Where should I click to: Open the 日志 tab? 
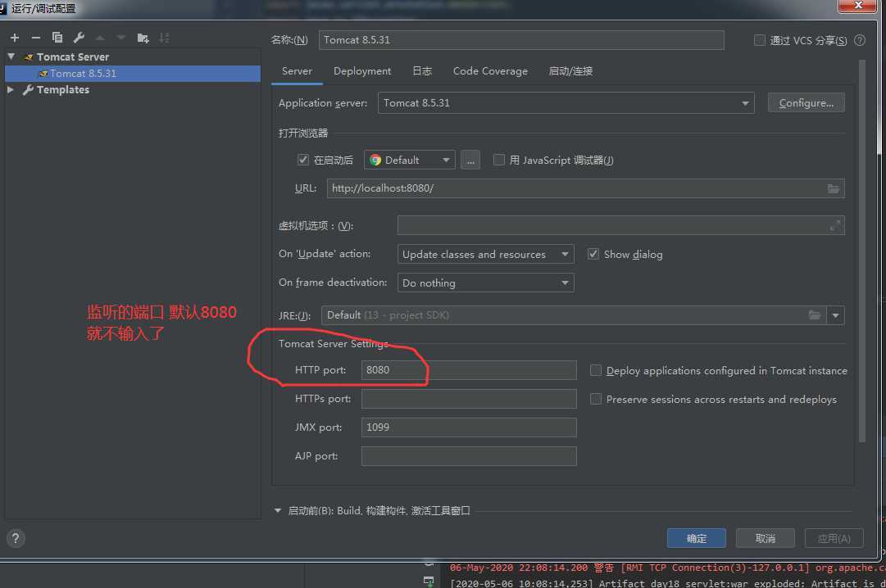point(422,71)
